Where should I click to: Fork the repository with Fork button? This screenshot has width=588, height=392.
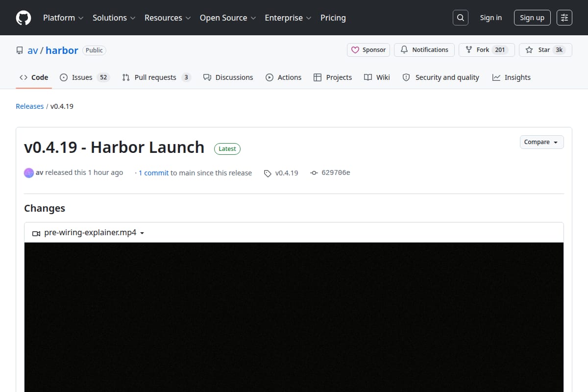487,50
